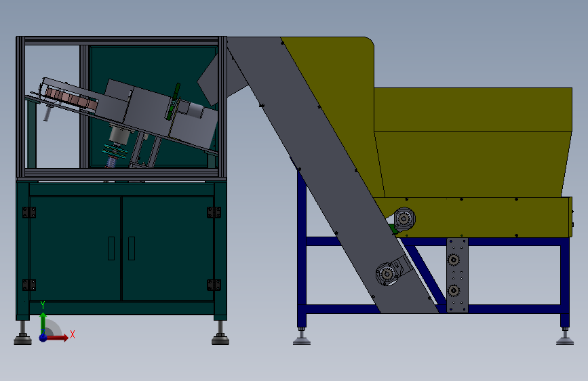The image size is (588, 381).
Task: Select the lower hinge on the cabinet's right side
Action: pos(214,285)
